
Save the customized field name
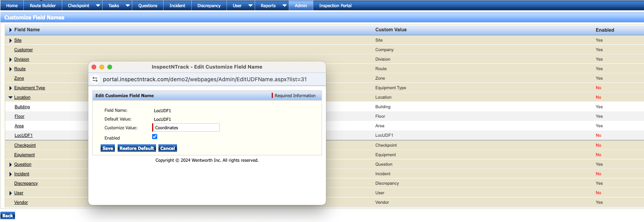coord(108,148)
